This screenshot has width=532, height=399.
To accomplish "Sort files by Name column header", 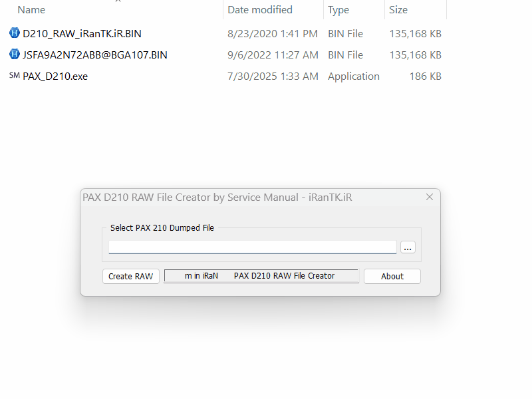I will coord(31,10).
